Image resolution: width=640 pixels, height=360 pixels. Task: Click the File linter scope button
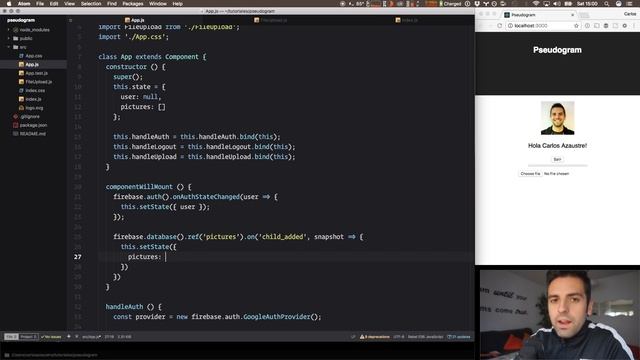coord(11,337)
